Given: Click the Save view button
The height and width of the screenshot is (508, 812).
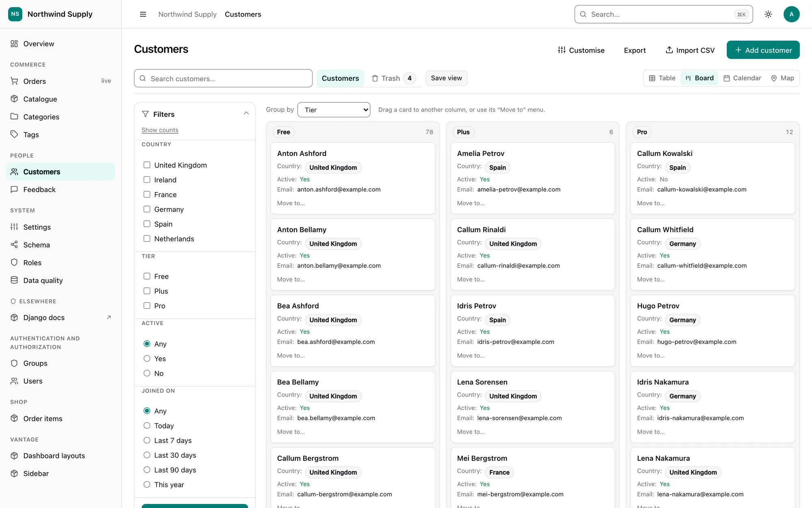Looking at the screenshot, I should 446,78.
